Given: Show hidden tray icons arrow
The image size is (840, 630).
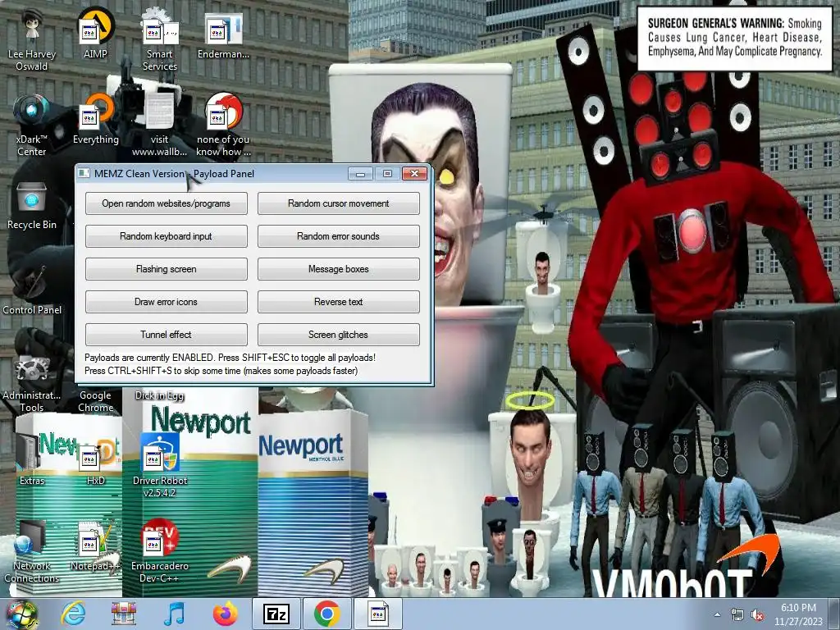Looking at the screenshot, I should click(x=717, y=615).
